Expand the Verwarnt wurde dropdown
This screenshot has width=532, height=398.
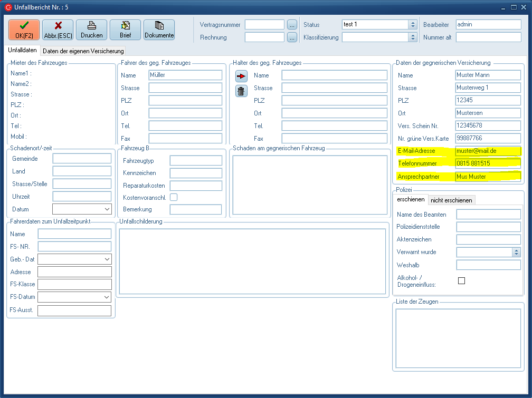point(516,252)
